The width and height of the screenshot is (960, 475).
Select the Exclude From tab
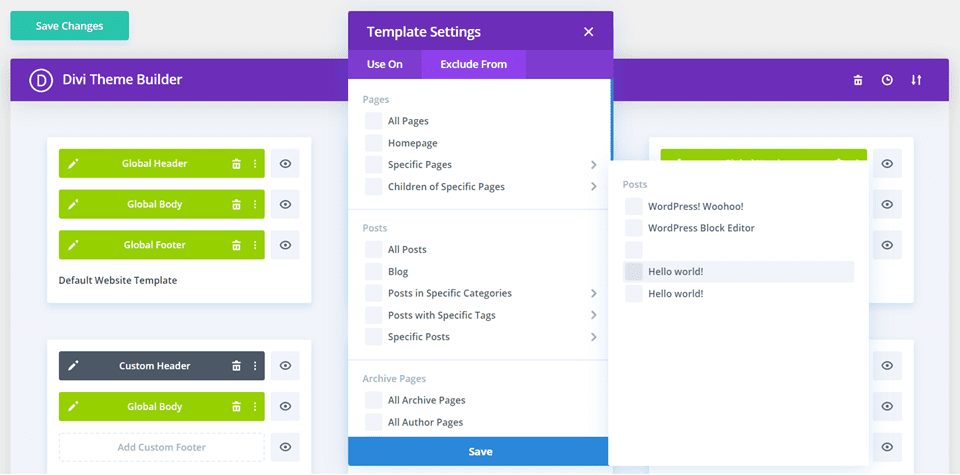(474, 64)
